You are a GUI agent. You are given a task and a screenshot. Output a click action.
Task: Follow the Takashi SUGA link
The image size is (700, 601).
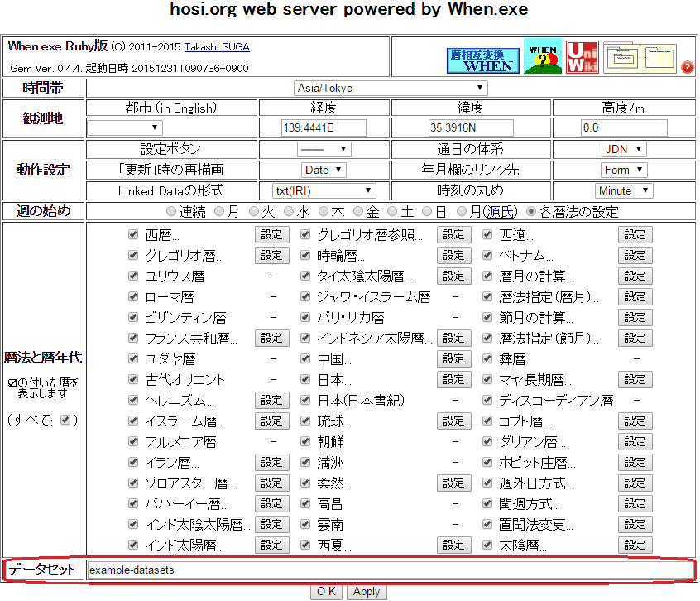(217, 47)
